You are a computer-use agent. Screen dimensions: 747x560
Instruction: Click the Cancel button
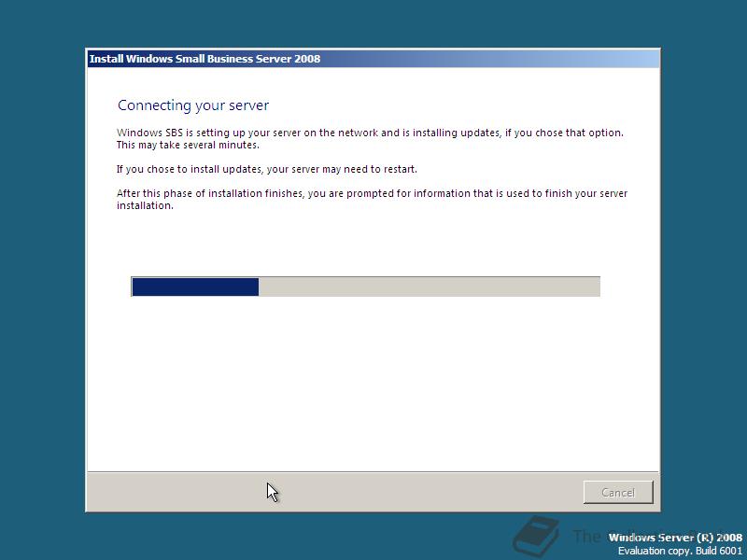point(618,492)
